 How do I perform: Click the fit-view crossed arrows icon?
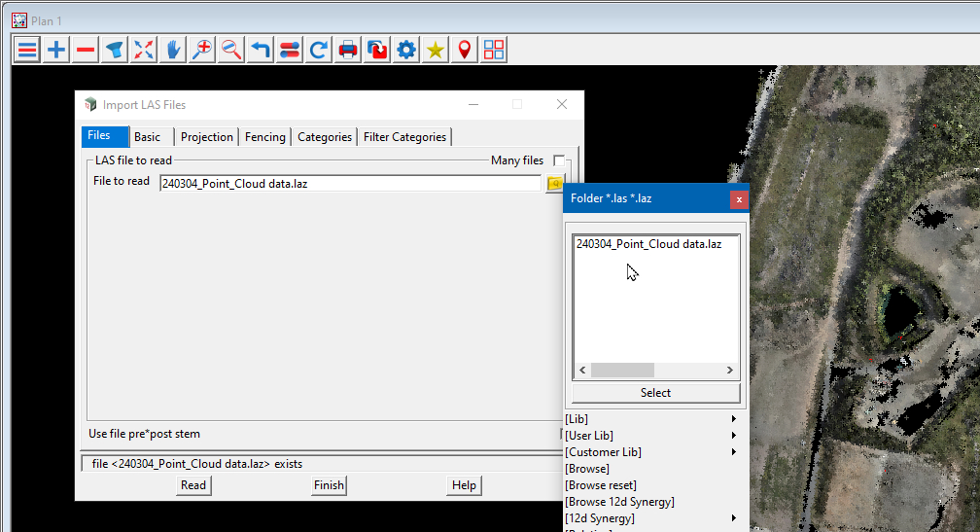[144, 50]
